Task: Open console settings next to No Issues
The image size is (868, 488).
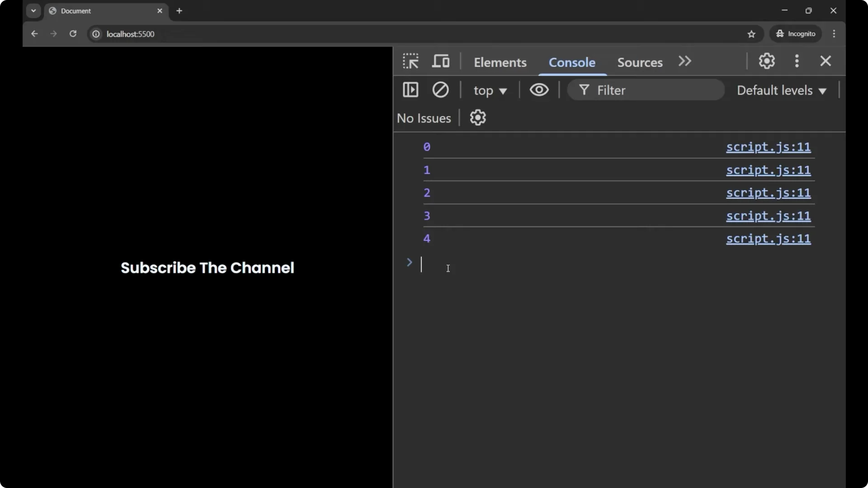Action: click(478, 117)
